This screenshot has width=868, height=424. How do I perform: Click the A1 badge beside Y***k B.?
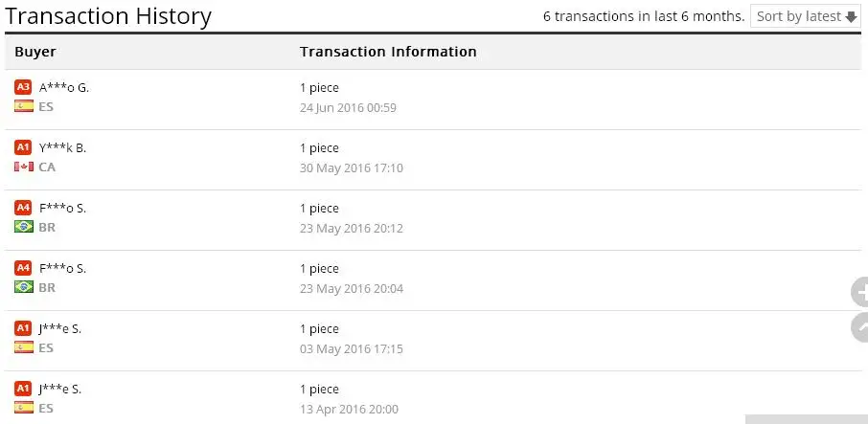pyautogui.click(x=23, y=147)
